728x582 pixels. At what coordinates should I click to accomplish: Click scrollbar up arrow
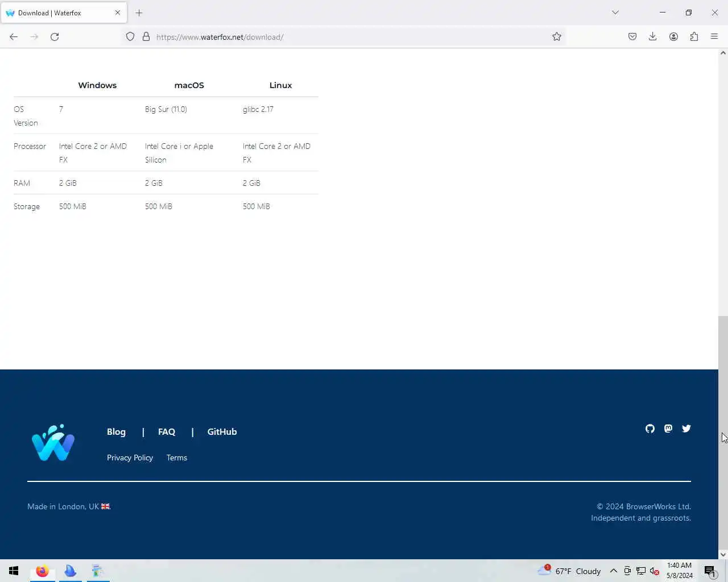723,53
